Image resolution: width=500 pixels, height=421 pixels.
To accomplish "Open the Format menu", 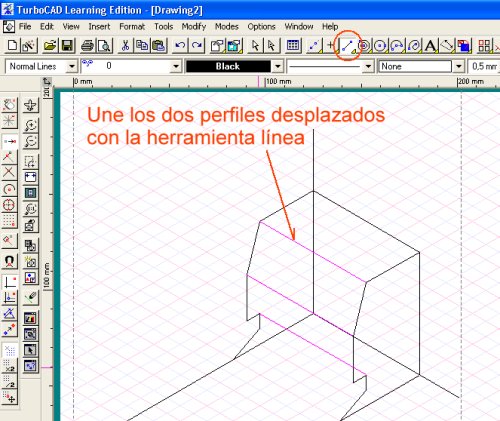I will pos(132,26).
